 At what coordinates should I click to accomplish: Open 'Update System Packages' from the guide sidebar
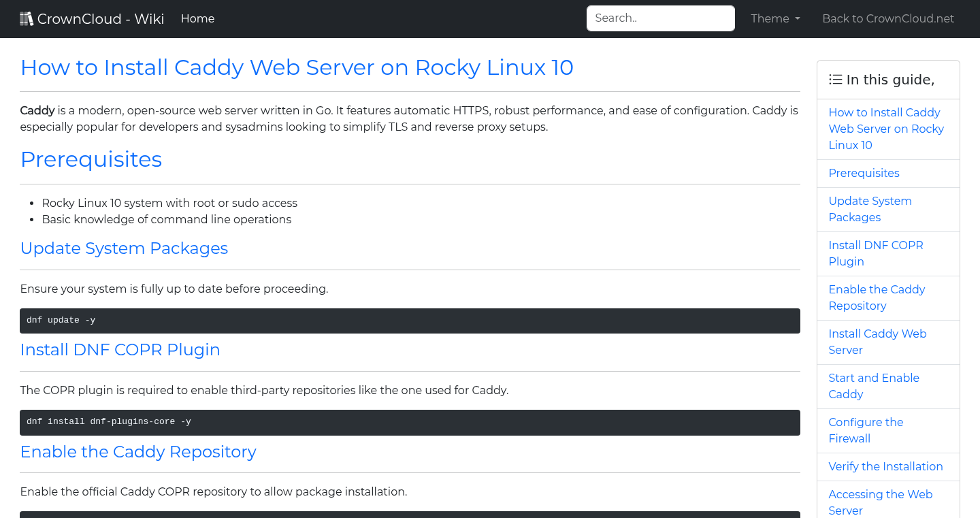click(870, 209)
